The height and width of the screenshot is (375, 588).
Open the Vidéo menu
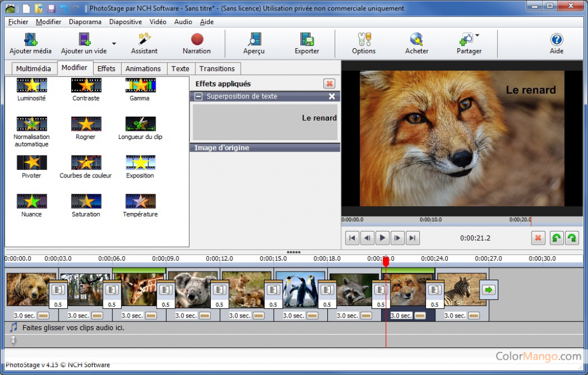click(x=158, y=22)
